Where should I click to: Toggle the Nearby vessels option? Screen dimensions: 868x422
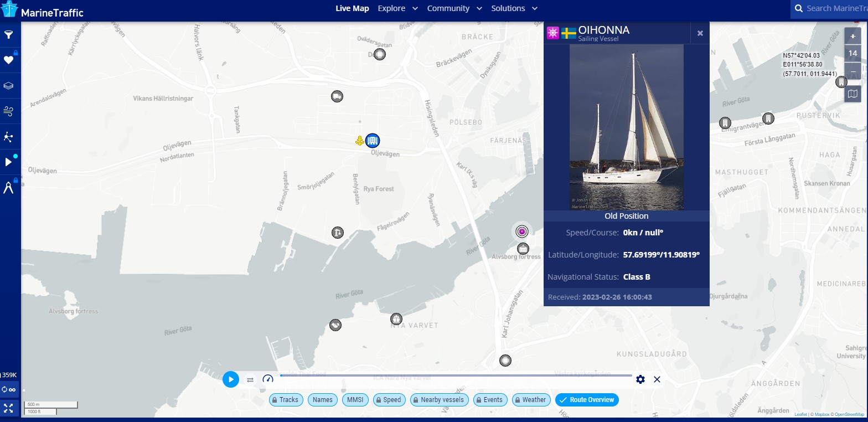pos(440,400)
